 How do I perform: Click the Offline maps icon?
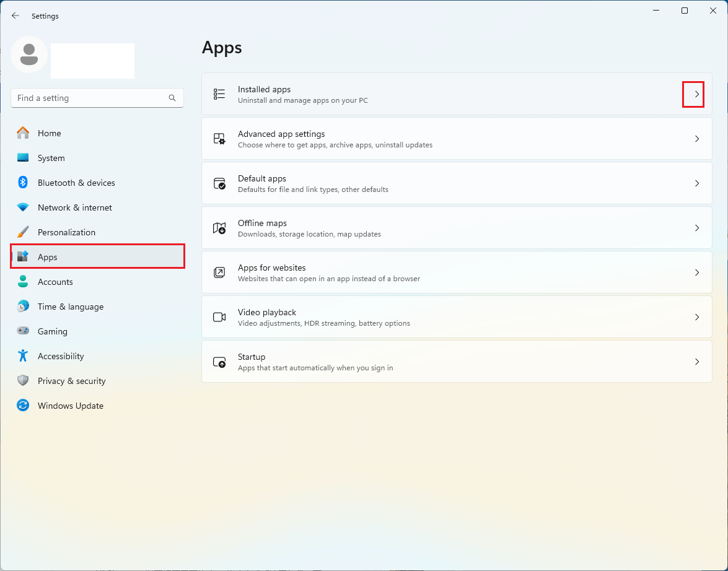click(x=219, y=228)
